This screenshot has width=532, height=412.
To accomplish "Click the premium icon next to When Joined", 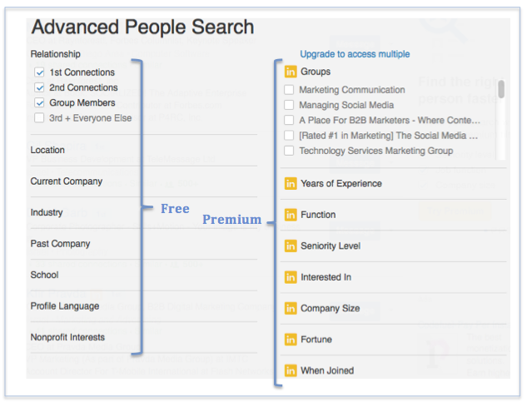I will pos(291,370).
